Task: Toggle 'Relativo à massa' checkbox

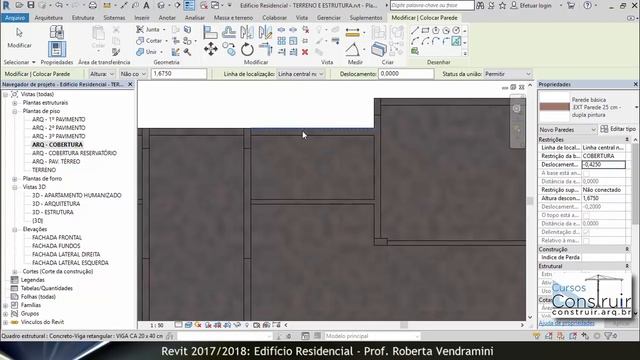Action: click(x=587, y=240)
